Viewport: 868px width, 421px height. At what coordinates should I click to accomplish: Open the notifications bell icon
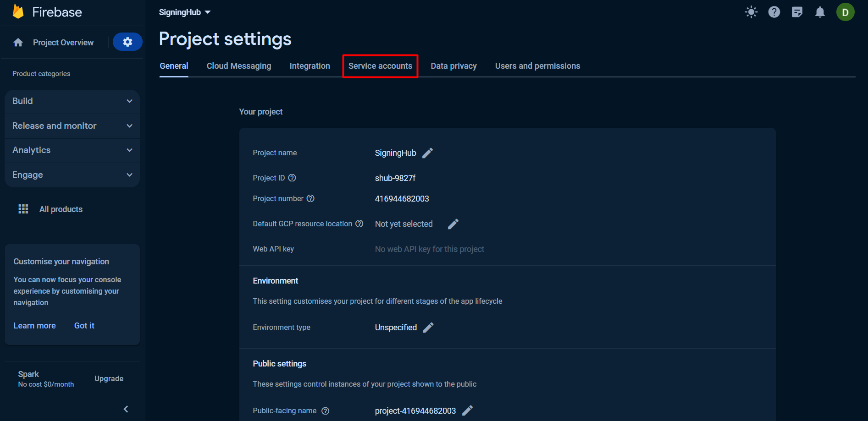click(820, 12)
